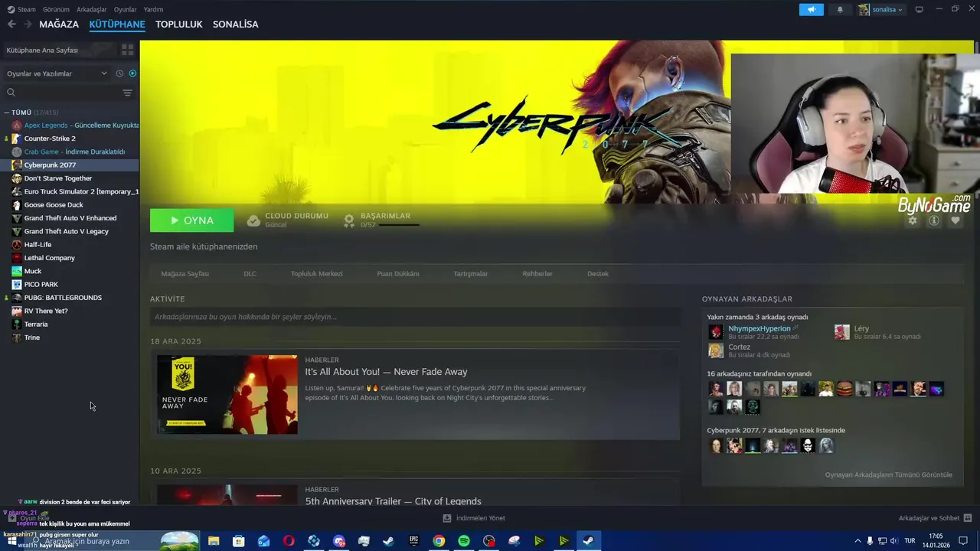
Task: Open friend NhympexHyperion's profile
Action: coord(759,328)
